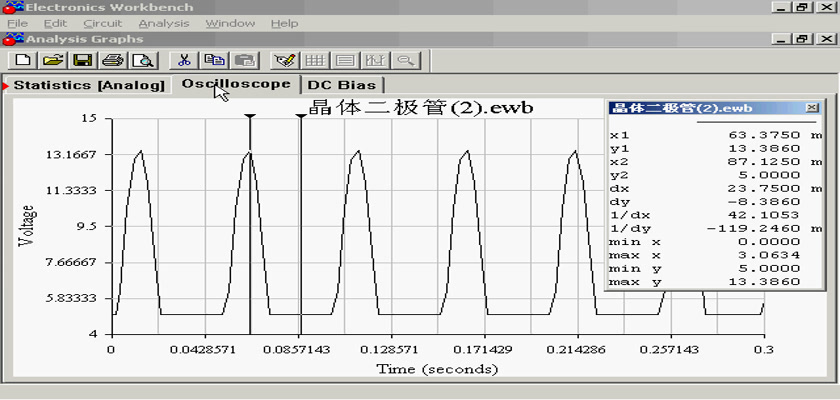840x400 pixels.
Task: Cut selection using the scissors icon
Action: tap(184, 60)
